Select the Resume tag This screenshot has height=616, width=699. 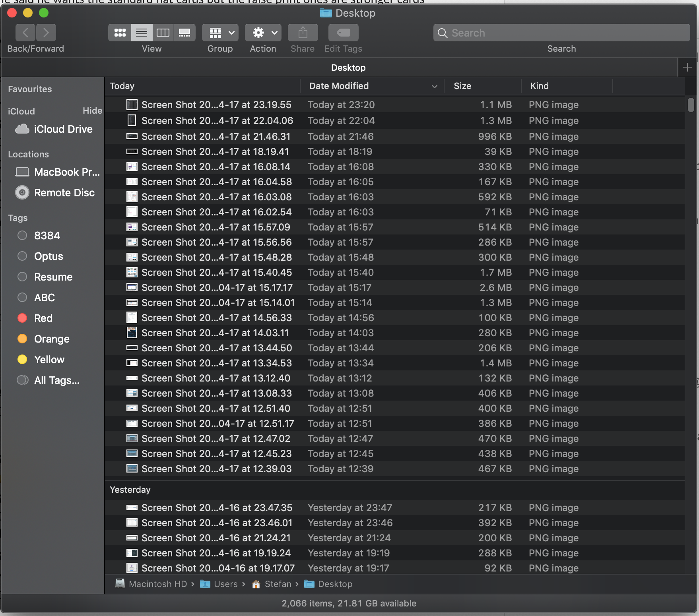[45, 277]
